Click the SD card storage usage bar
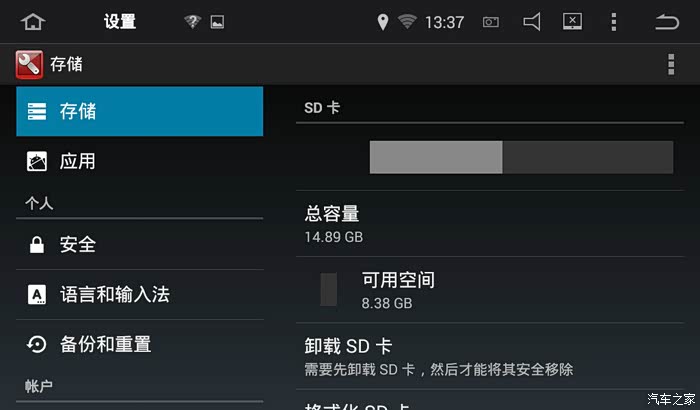The height and width of the screenshot is (410, 700). tap(521, 157)
